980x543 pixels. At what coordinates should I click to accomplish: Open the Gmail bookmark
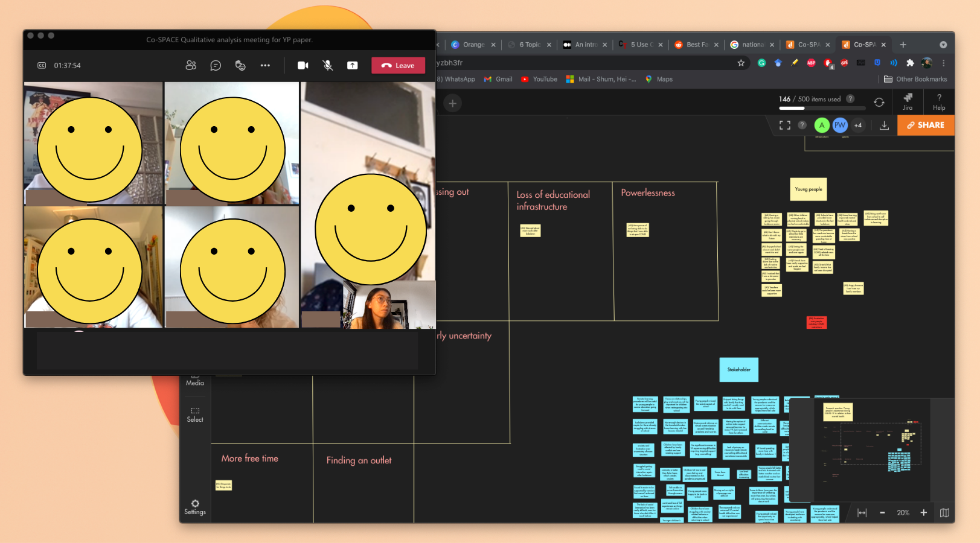coord(498,79)
